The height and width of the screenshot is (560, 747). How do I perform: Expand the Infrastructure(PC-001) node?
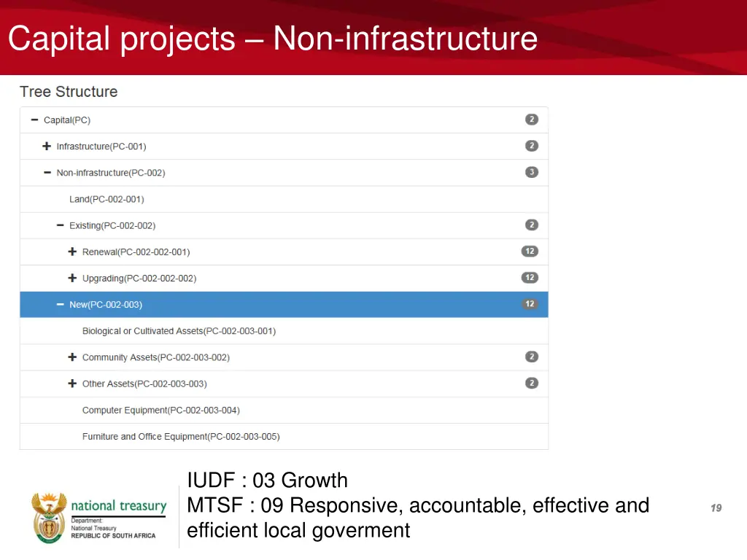tap(47, 146)
